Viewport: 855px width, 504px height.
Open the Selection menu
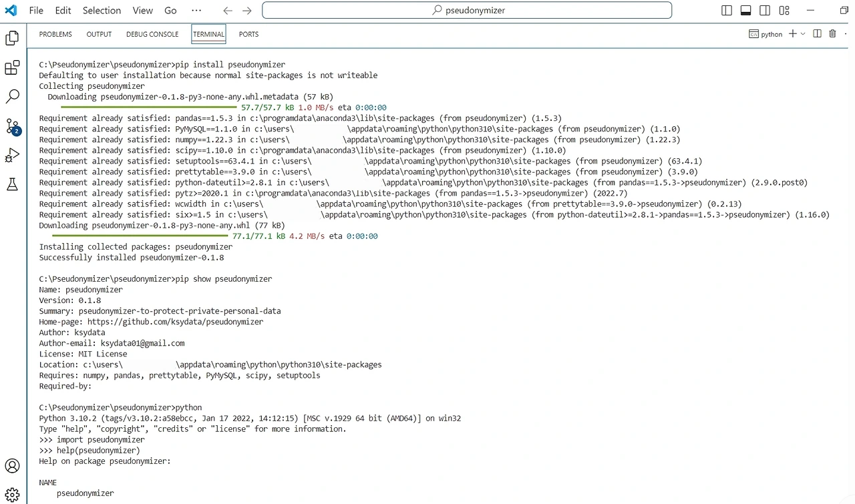pos(102,11)
